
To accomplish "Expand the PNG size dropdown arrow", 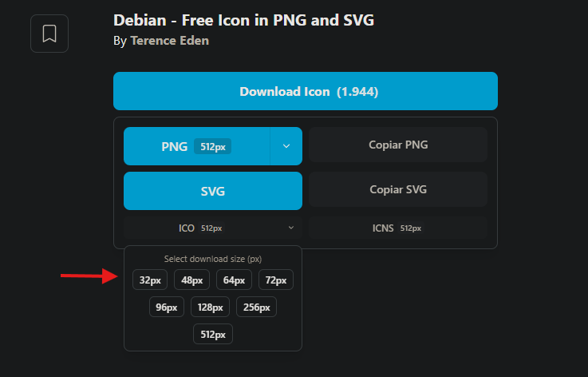I will [286, 146].
